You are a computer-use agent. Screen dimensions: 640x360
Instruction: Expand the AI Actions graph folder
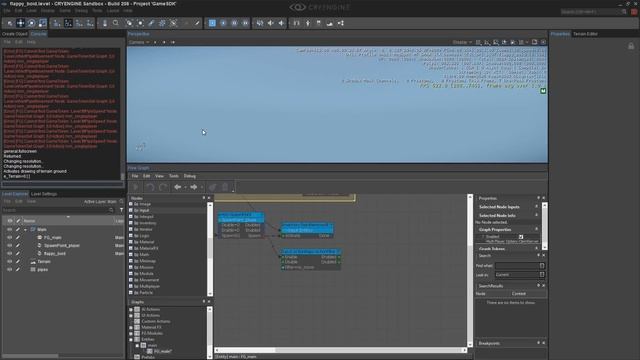[131, 309]
